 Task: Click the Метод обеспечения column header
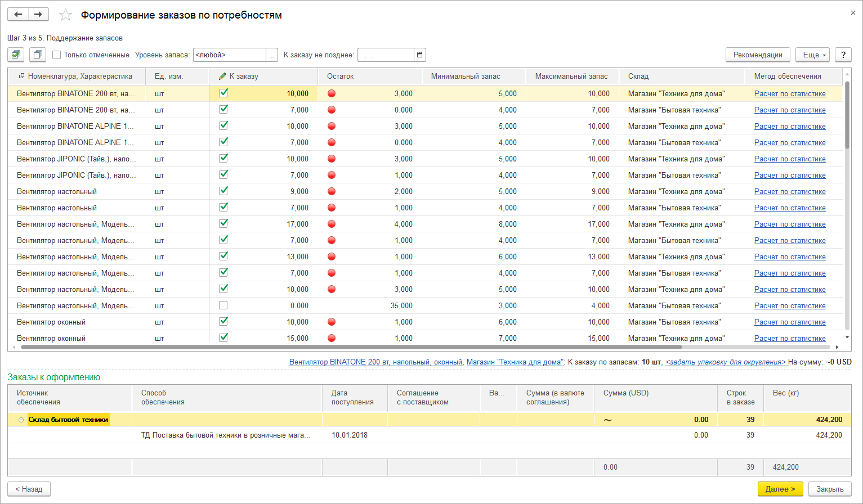tap(794, 76)
